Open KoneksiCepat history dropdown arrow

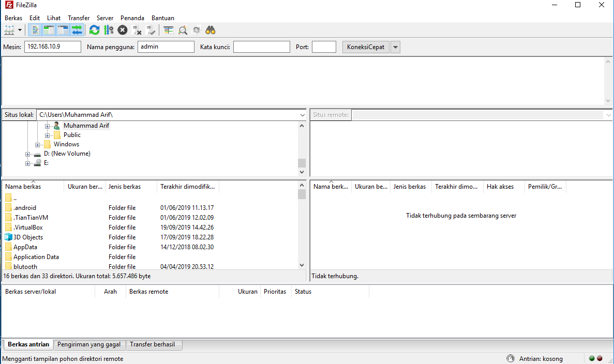(x=396, y=47)
